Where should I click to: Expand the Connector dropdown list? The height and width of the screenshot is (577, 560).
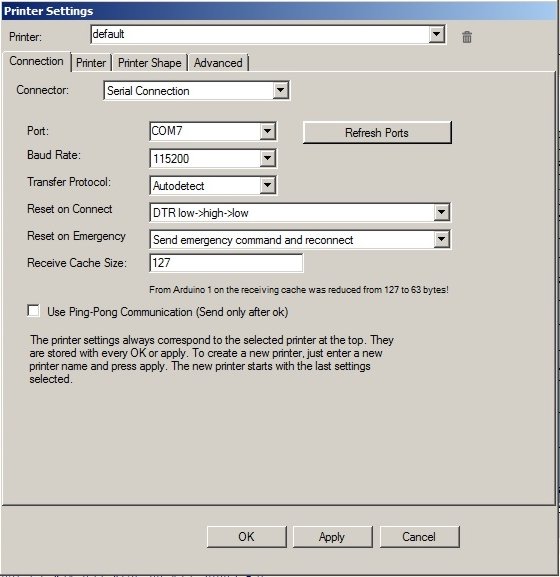(280, 90)
